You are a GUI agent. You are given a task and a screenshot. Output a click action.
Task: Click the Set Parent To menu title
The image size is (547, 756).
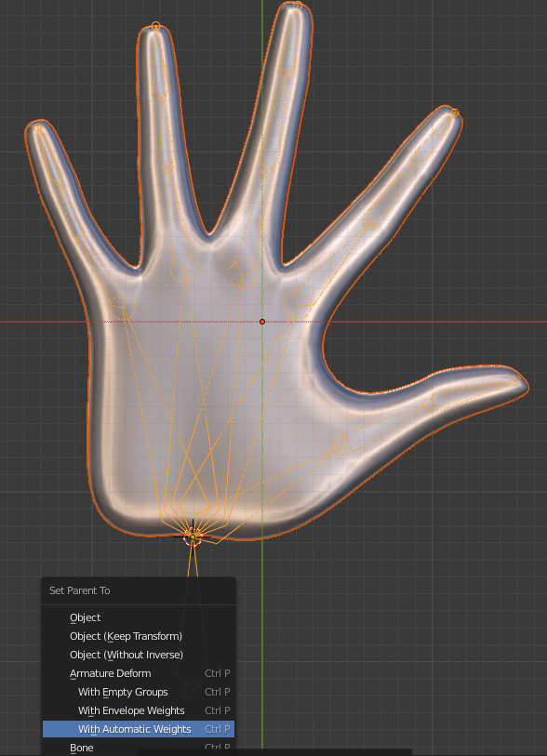point(80,590)
